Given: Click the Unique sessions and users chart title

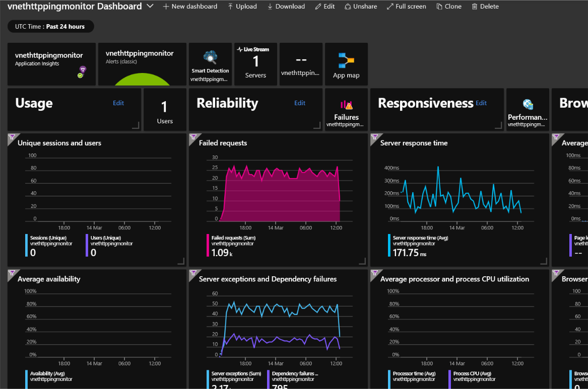Looking at the screenshot, I should (59, 143).
